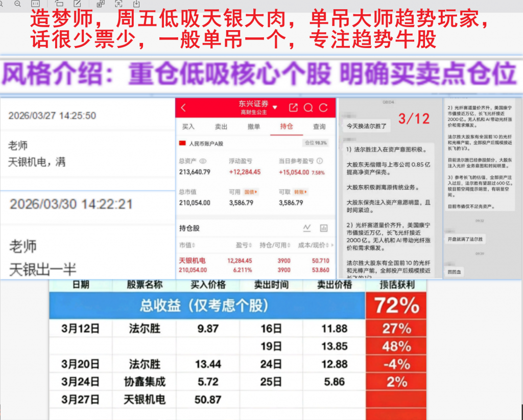Click the info icon next to 当日参考盈亏
Image resolution: width=523 pixels, height=420 pixels.
320,161
